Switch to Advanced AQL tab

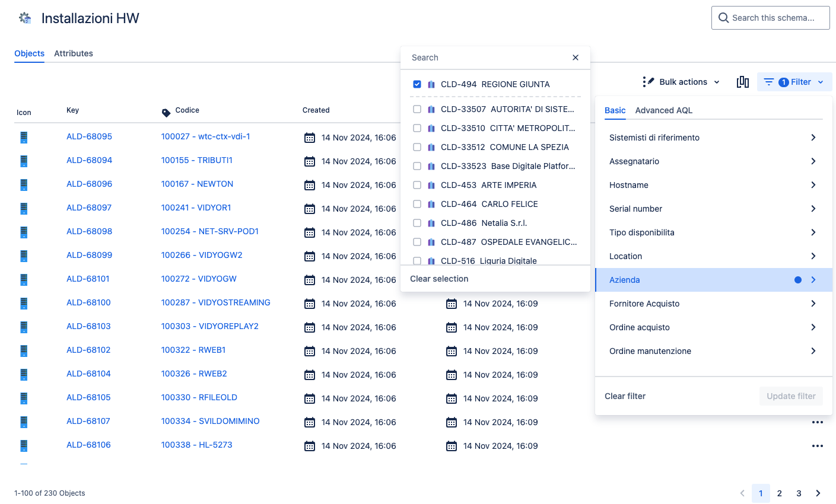click(x=664, y=110)
